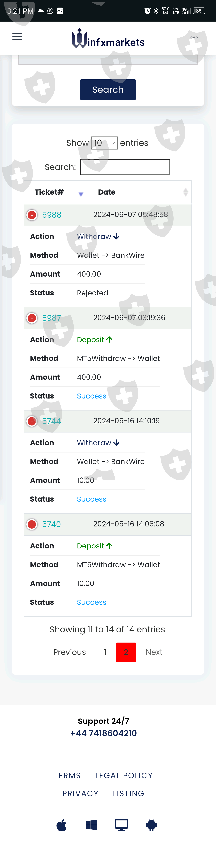Viewport: 216px width, 868px height.
Task: Open the three-dots options menu
Action: [x=194, y=37]
